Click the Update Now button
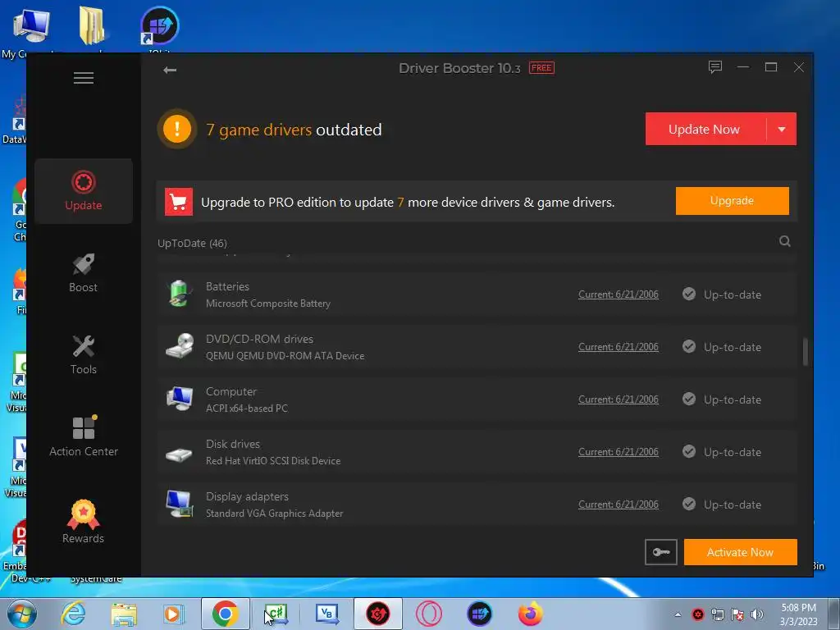Image resolution: width=840 pixels, height=630 pixels. (x=704, y=129)
